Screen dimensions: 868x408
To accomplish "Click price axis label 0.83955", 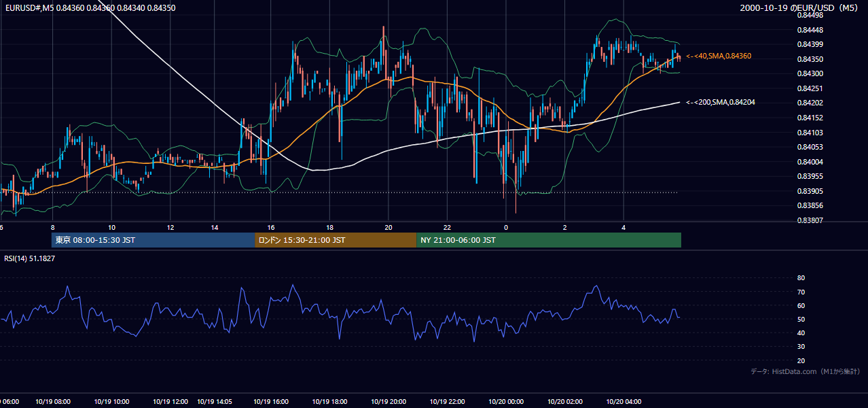I will pos(809,176).
